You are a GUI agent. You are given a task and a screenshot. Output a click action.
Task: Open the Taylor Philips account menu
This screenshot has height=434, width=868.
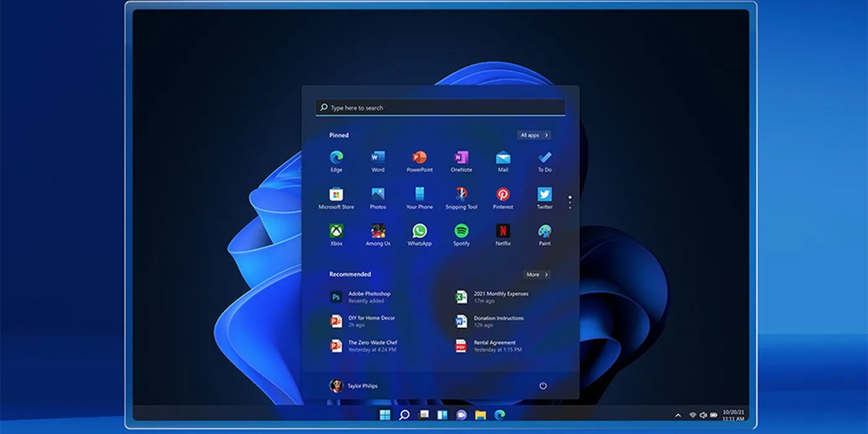354,386
